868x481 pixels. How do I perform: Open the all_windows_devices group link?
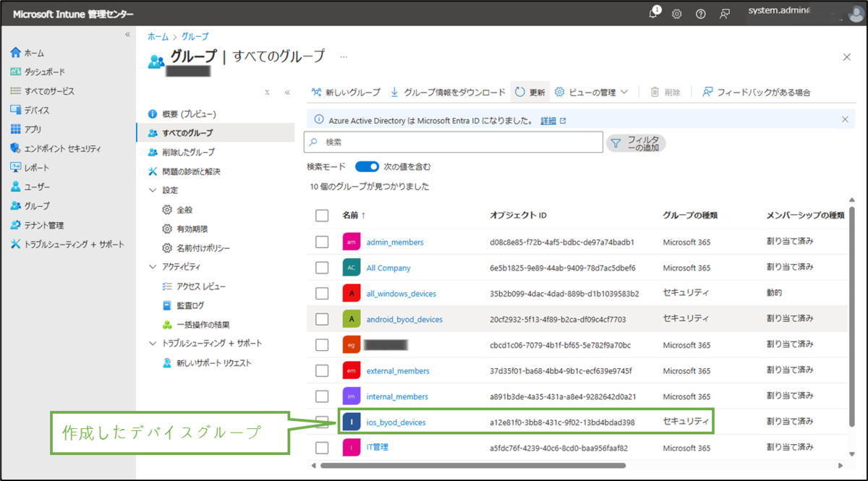coord(401,294)
